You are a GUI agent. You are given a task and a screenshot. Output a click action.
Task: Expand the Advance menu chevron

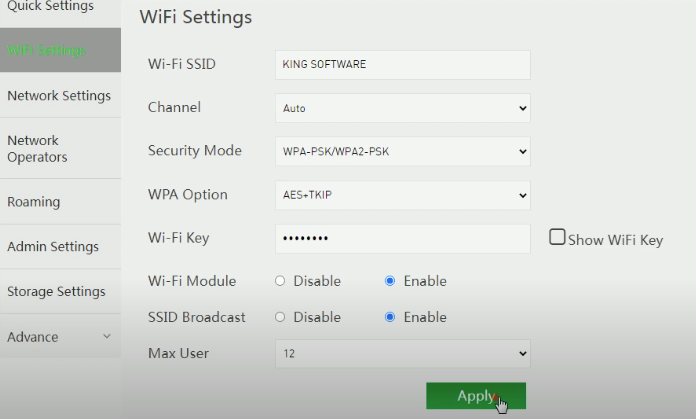pos(107,337)
